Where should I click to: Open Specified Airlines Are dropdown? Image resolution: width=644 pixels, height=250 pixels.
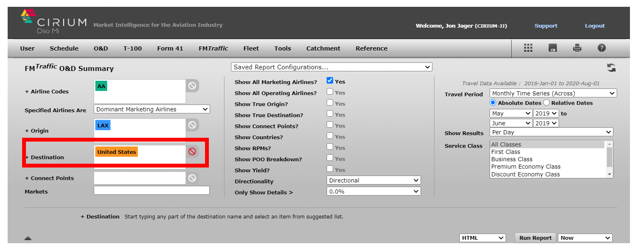click(x=152, y=109)
